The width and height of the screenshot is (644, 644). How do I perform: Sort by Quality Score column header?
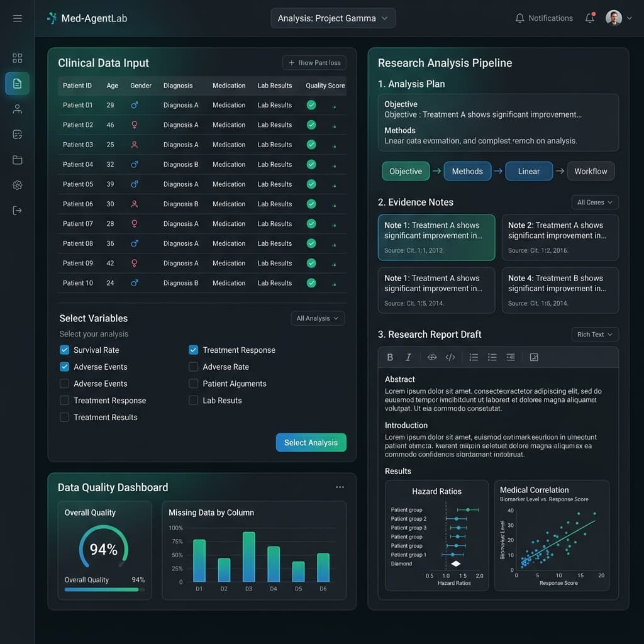[325, 86]
